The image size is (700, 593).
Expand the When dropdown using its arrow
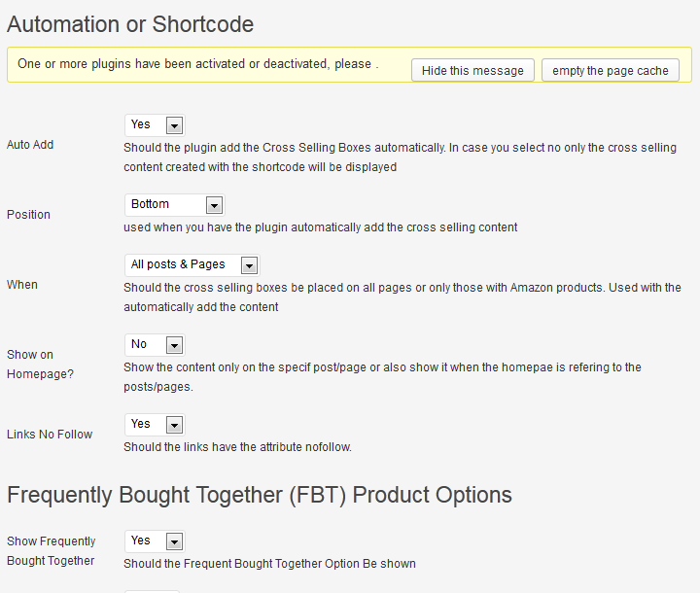tap(249, 265)
